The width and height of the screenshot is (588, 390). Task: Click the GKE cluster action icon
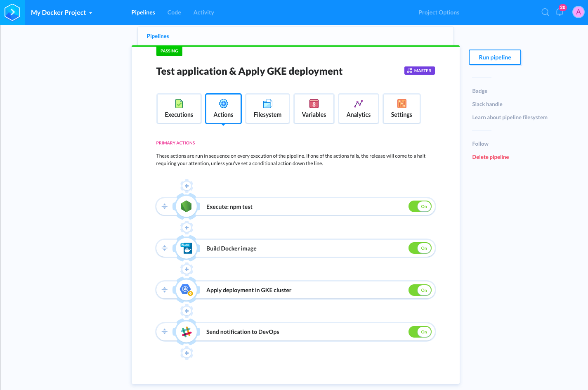[x=187, y=290]
